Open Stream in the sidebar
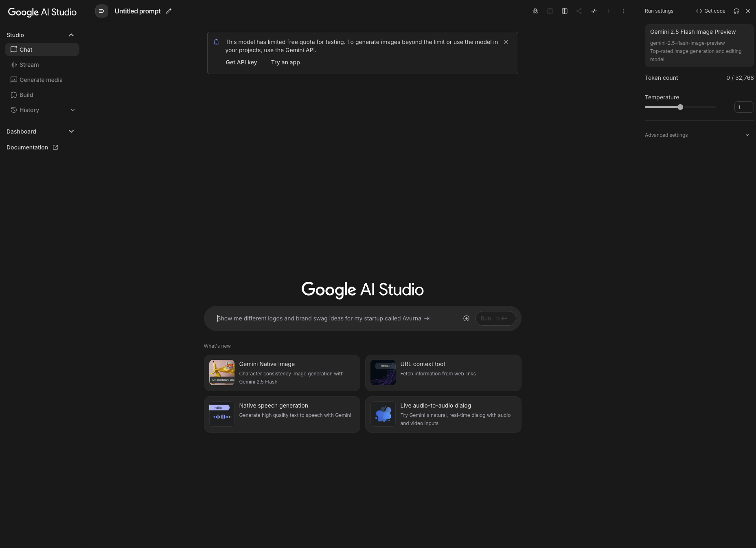This screenshot has height=548, width=756. point(42,65)
